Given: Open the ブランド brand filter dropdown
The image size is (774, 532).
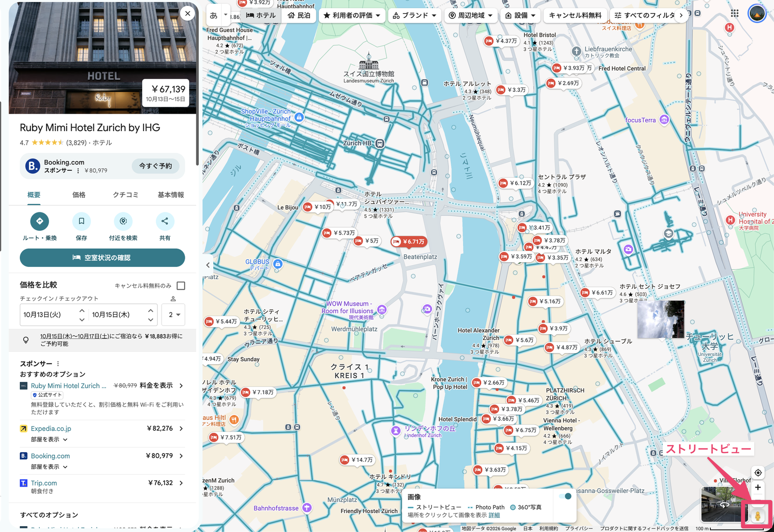Looking at the screenshot, I should (x=415, y=15).
